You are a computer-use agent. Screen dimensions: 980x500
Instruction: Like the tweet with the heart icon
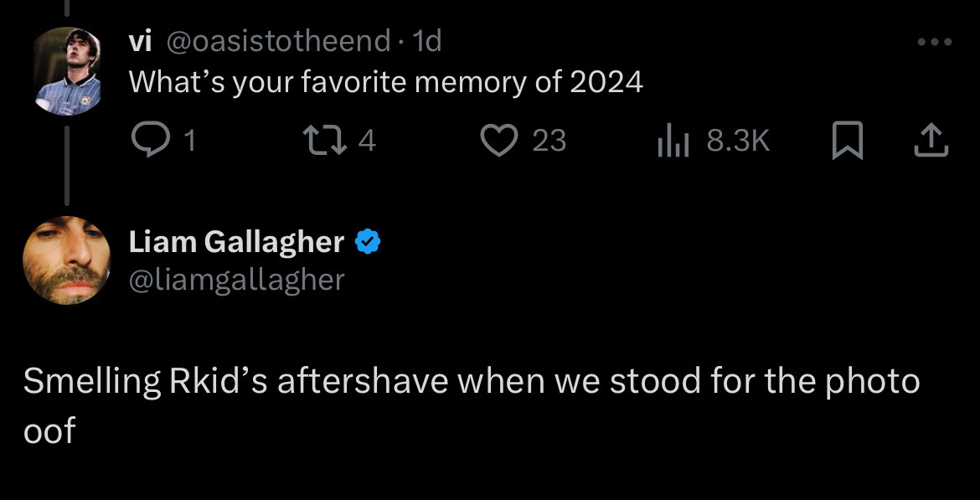click(x=499, y=140)
